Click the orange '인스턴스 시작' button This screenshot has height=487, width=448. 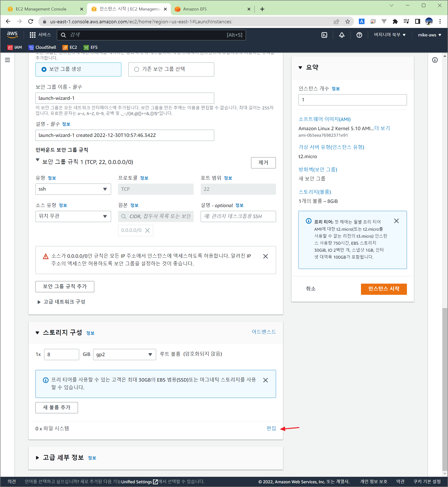point(384,289)
